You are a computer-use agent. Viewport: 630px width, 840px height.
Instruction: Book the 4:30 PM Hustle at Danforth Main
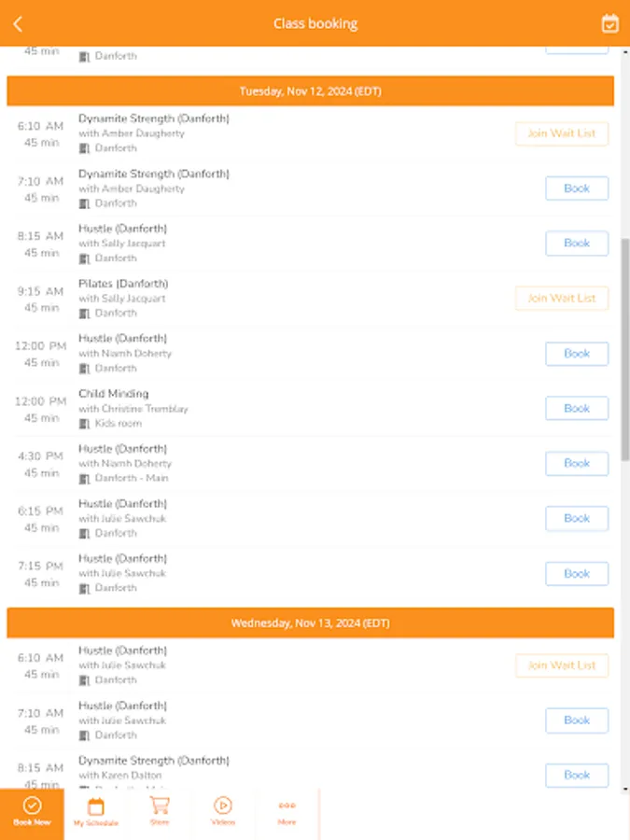pos(576,463)
